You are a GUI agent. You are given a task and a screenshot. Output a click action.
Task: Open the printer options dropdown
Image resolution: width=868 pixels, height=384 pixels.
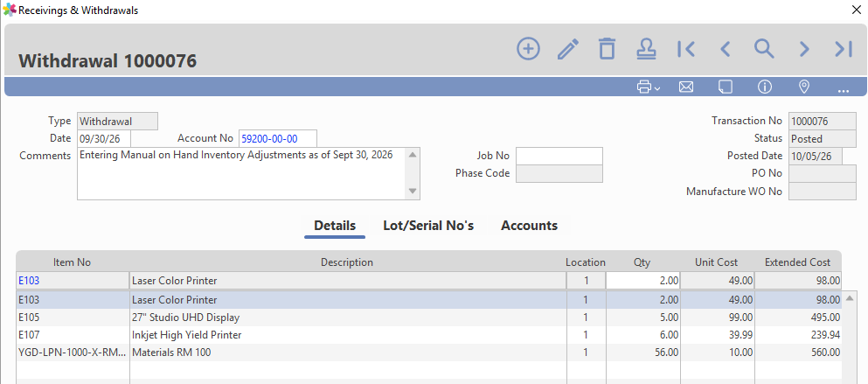tap(649, 87)
